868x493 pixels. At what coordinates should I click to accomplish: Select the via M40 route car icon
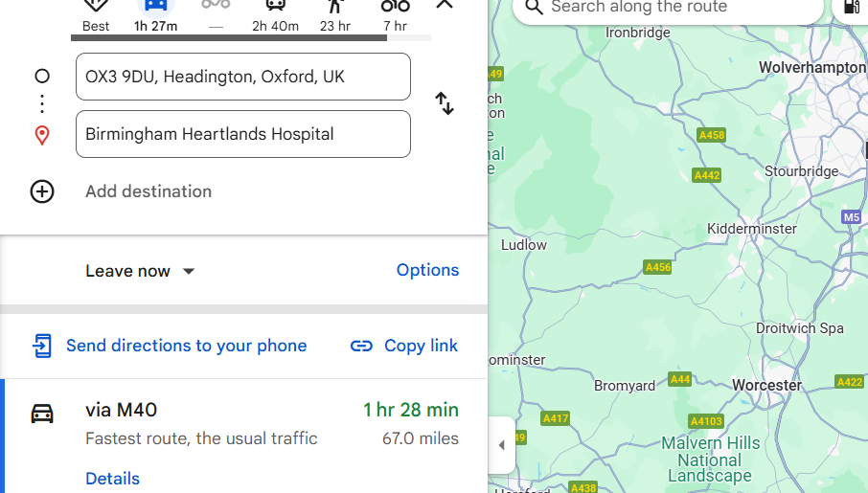pos(42,414)
